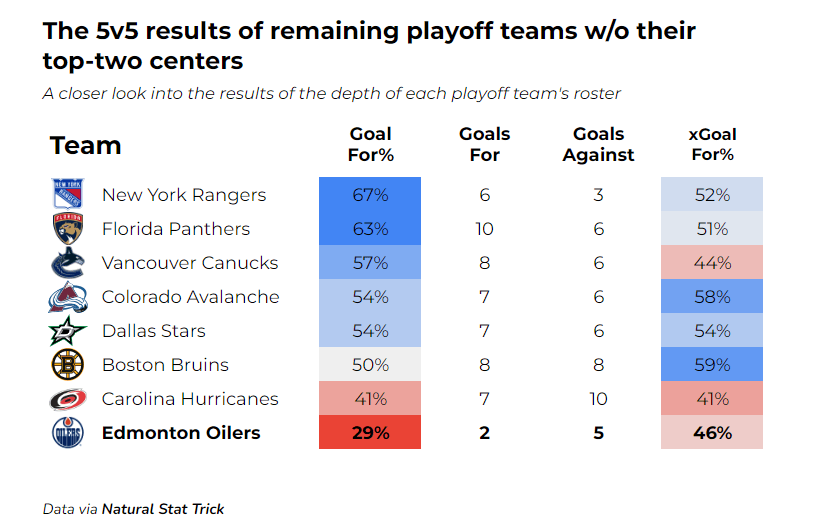
Task: Click the Goals Against column header
Action: [x=598, y=144]
